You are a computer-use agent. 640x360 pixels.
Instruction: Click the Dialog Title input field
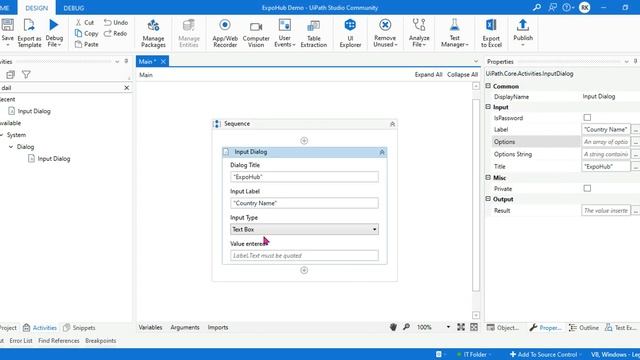[x=304, y=177]
